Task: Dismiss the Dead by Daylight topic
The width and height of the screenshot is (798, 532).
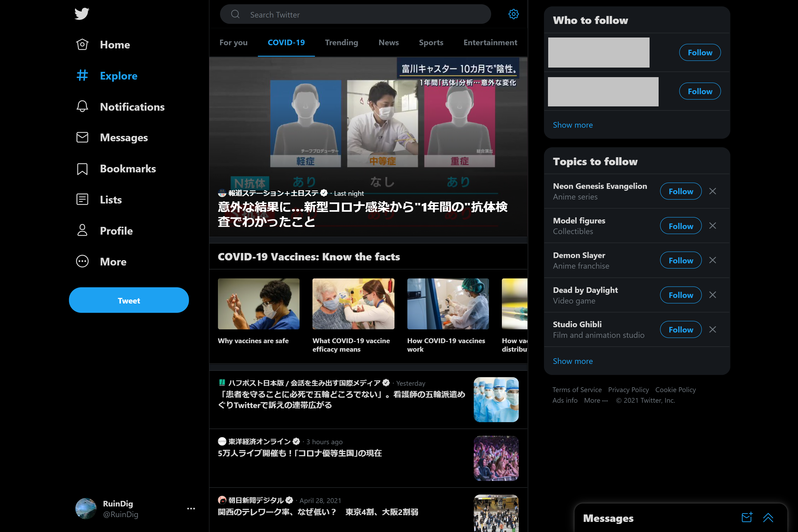Action: [x=713, y=294]
